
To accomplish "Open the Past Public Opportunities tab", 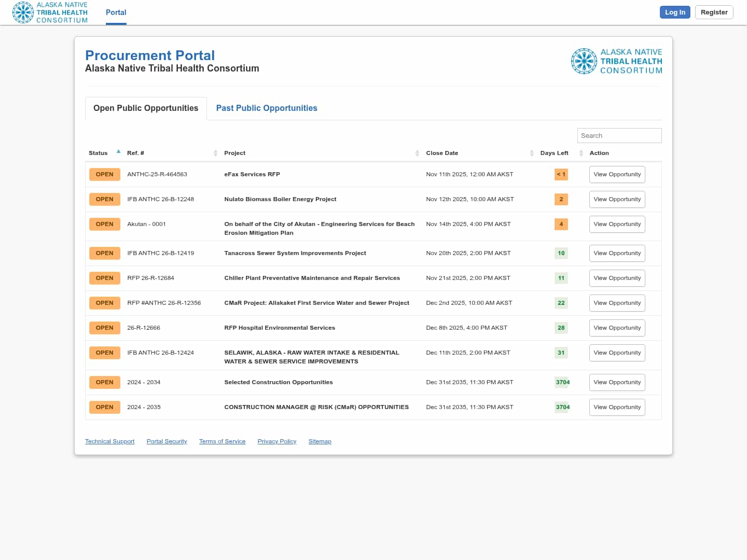I will coord(266,108).
